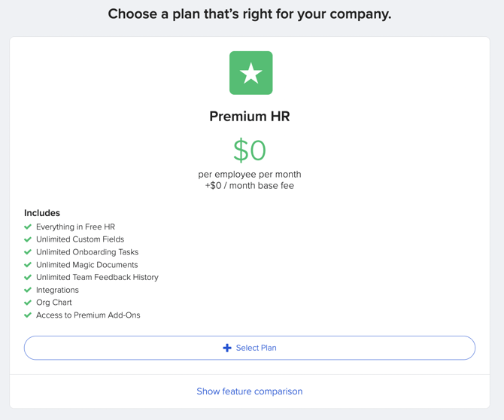Click the $0 price amount
The width and height of the screenshot is (504, 420).
point(250,150)
